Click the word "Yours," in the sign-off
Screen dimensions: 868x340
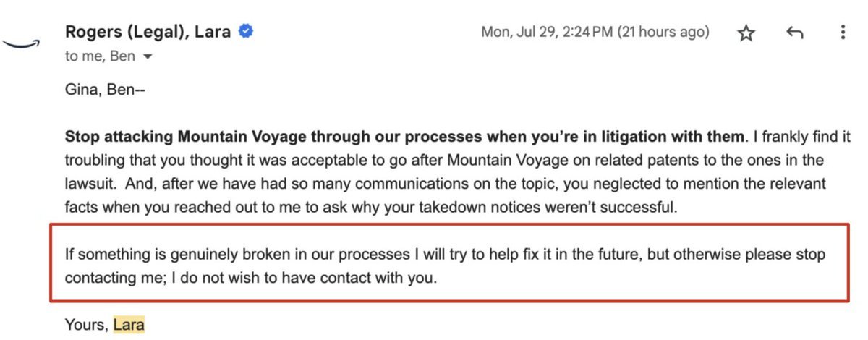[x=87, y=325]
